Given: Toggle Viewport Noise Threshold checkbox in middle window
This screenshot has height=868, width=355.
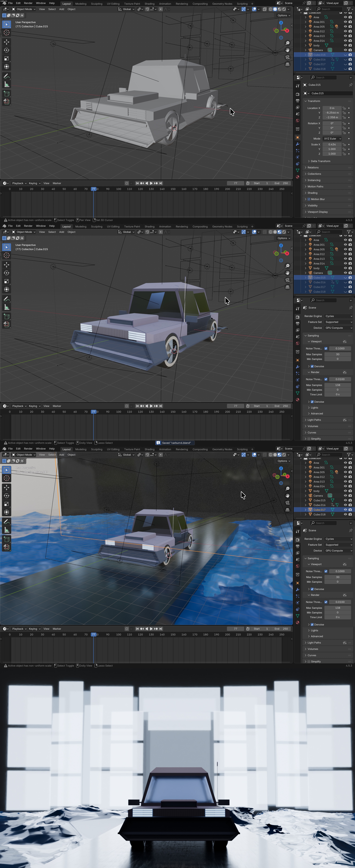Looking at the screenshot, I should [x=326, y=348].
